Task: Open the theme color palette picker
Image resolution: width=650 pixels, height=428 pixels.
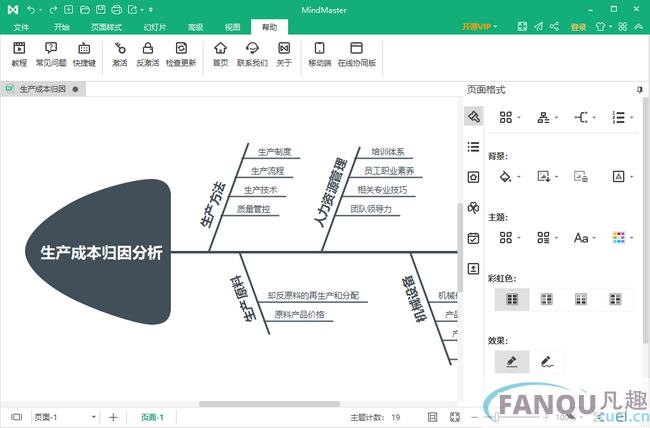Action: point(620,237)
